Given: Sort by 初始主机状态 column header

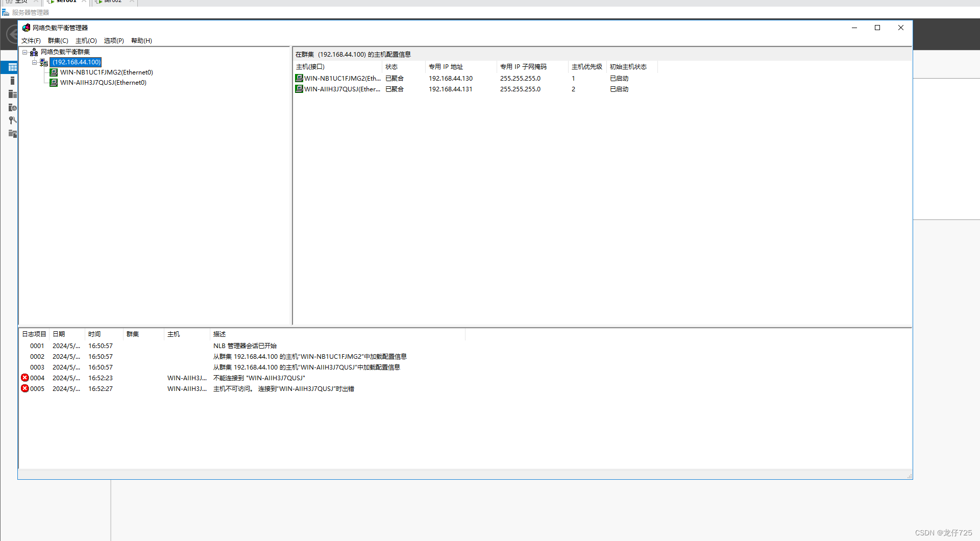Looking at the screenshot, I should pos(632,67).
